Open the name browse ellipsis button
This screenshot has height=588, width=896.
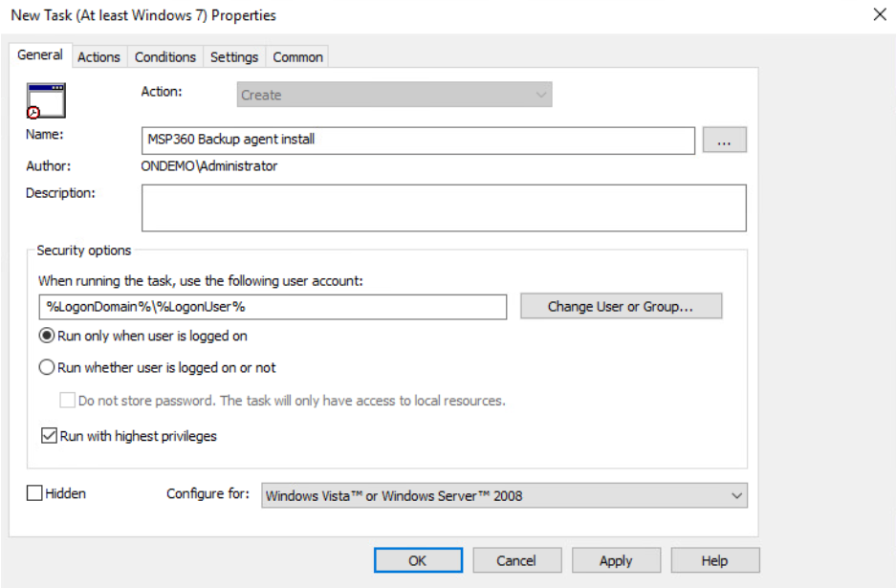pos(724,140)
